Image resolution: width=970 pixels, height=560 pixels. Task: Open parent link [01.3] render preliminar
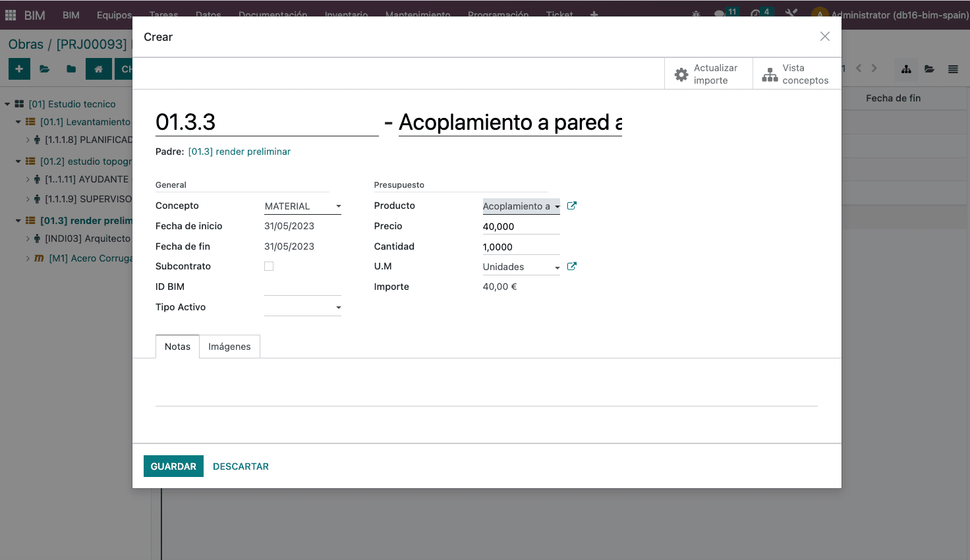coord(239,152)
